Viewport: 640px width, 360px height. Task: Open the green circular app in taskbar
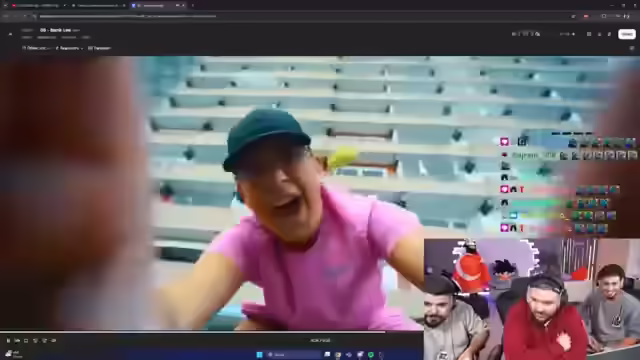[371, 355]
